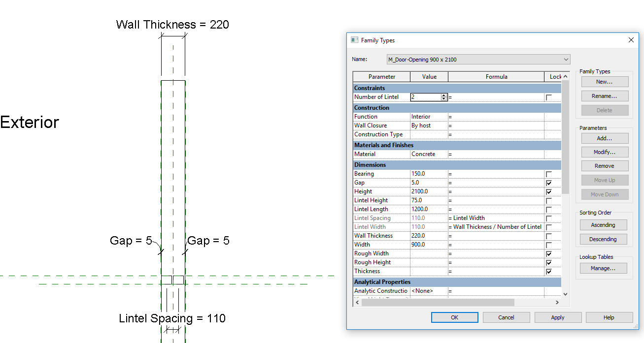Click the Formula column header
This screenshot has width=644, height=343.
tap(496, 77)
